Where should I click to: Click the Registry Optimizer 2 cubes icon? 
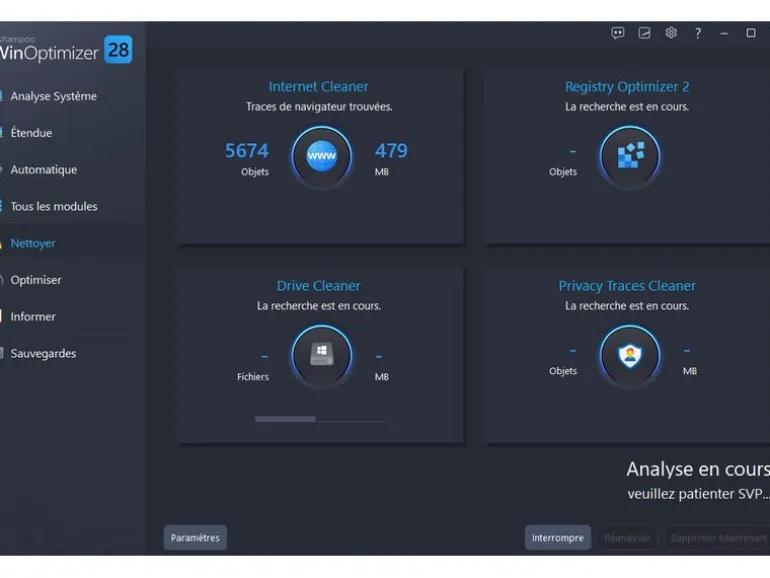click(630, 156)
